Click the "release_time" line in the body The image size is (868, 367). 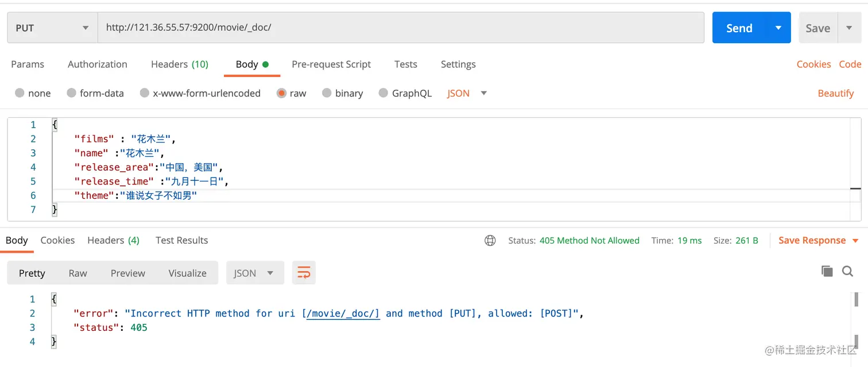pos(152,181)
